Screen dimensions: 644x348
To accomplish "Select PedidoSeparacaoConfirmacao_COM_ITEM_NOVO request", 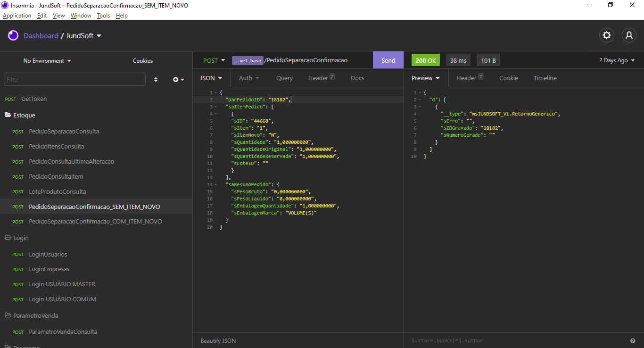I will click(x=96, y=221).
